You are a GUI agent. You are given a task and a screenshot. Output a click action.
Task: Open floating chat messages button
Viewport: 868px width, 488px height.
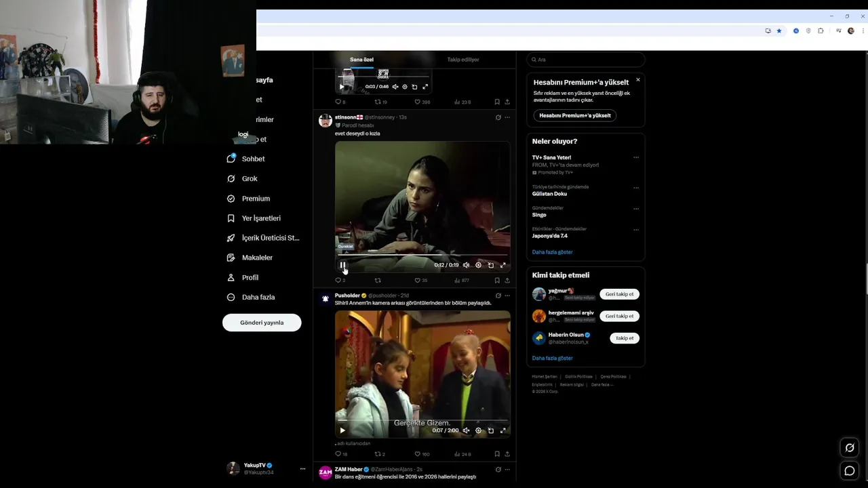click(x=849, y=470)
